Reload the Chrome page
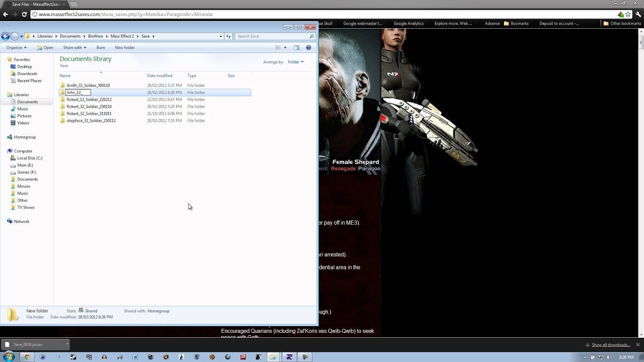Viewport: 644px width, 362px height. pos(24,14)
